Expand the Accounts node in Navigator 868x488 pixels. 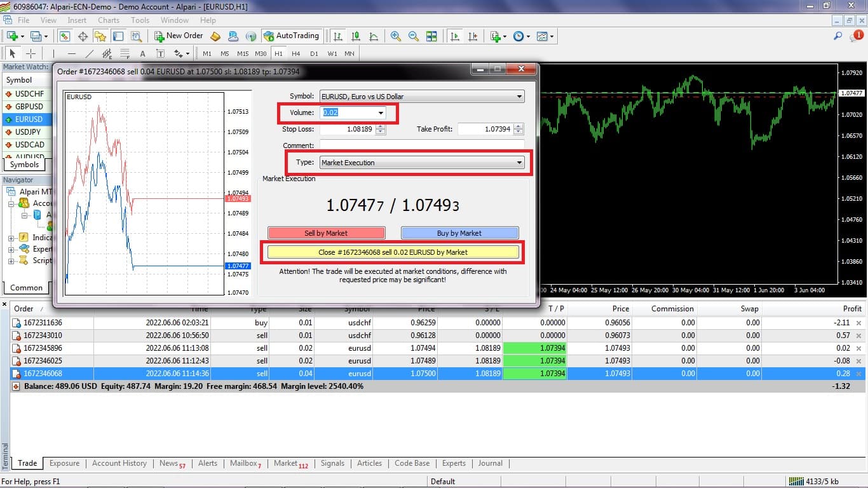(11, 203)
